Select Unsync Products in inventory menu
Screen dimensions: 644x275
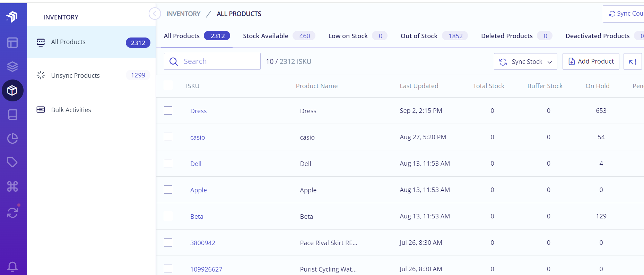tap(92, 75)
